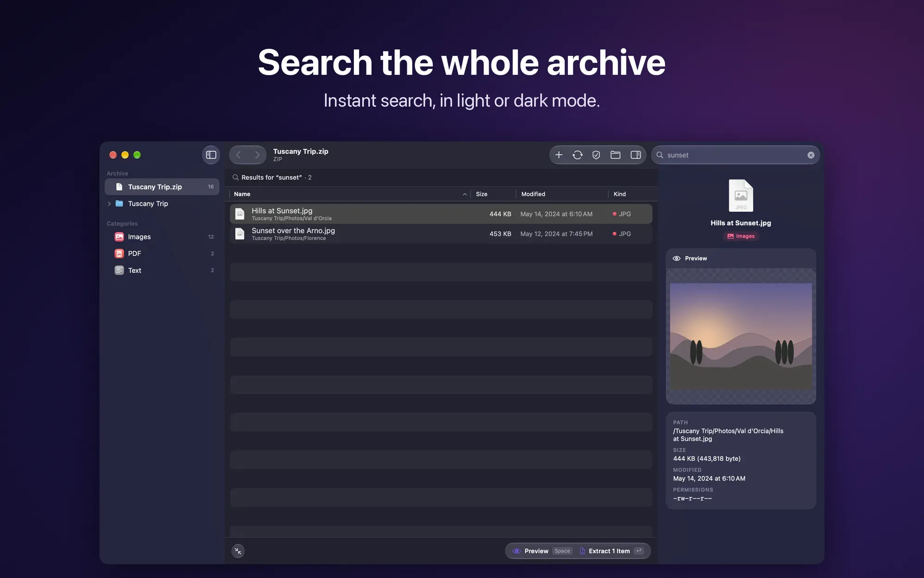This screenshot has width=924, height=578.
Task: Click the Results for sunset search icon
Action: pos(236,178)
